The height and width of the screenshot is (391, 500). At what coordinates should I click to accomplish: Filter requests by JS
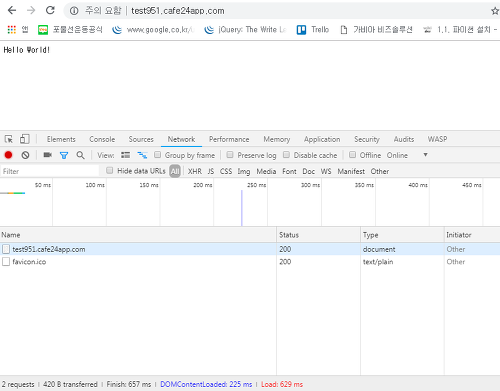(211, 171)
